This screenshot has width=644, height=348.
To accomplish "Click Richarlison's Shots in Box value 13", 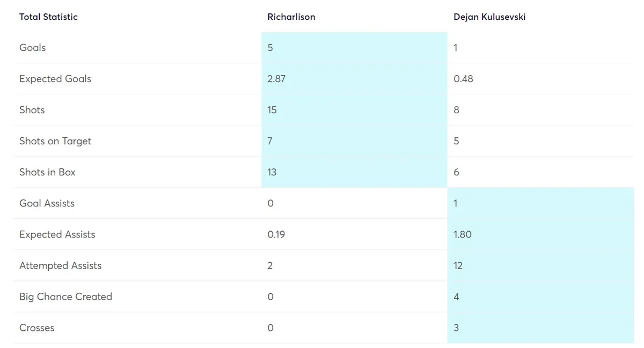I will [272, 172].
